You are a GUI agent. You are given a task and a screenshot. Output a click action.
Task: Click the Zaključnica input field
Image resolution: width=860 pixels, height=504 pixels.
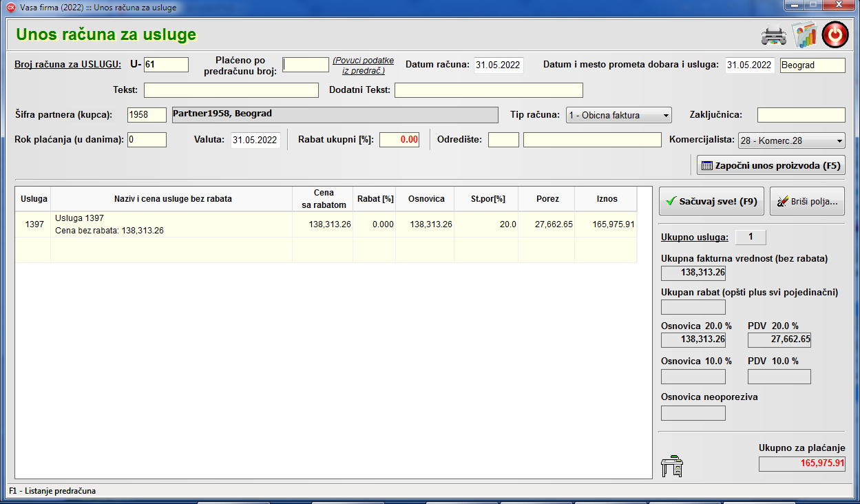pos(801,115)
